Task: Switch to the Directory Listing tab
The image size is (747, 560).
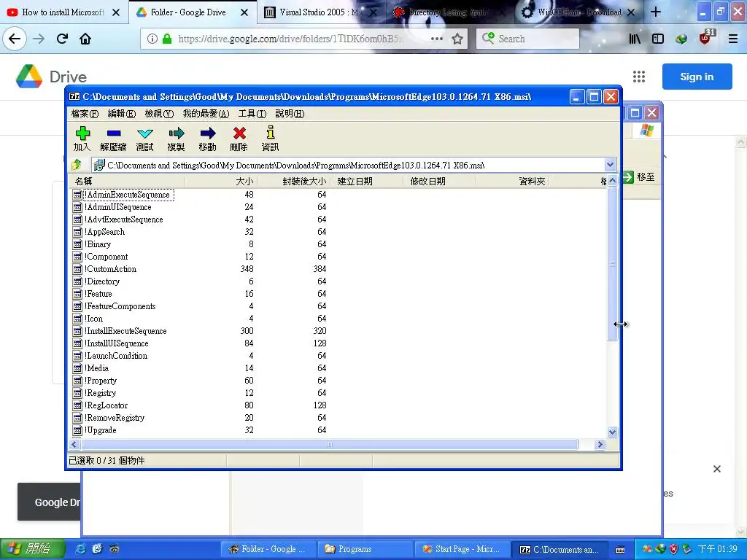Action: click(448, 12)
